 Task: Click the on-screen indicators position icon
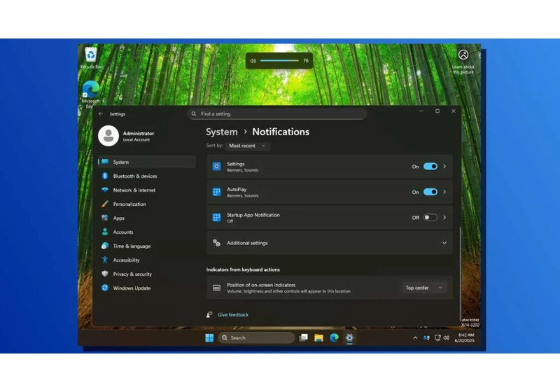point(216,288)
